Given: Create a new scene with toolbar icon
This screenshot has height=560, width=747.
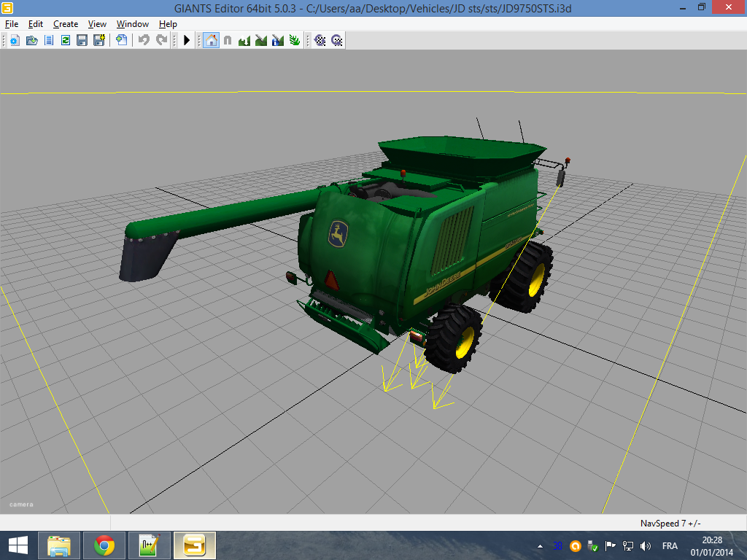Looking at the screenshot, I should (x=15, y=41).
